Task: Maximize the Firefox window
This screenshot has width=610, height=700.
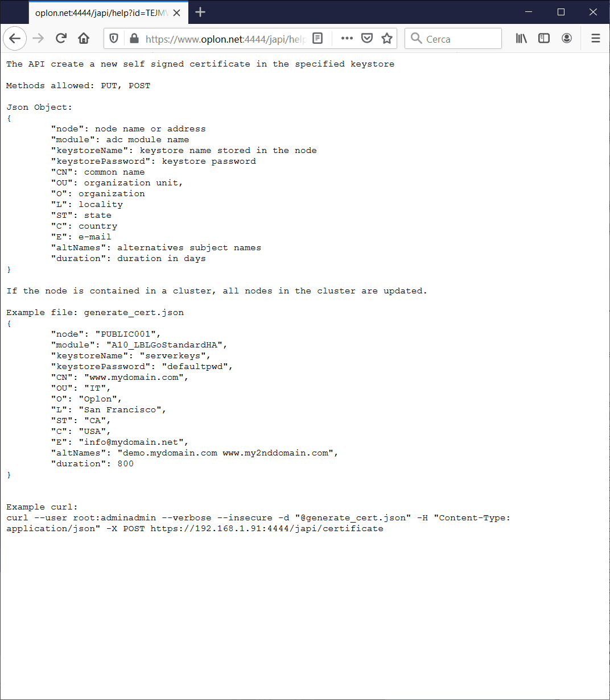Action: tap(561, 12)
